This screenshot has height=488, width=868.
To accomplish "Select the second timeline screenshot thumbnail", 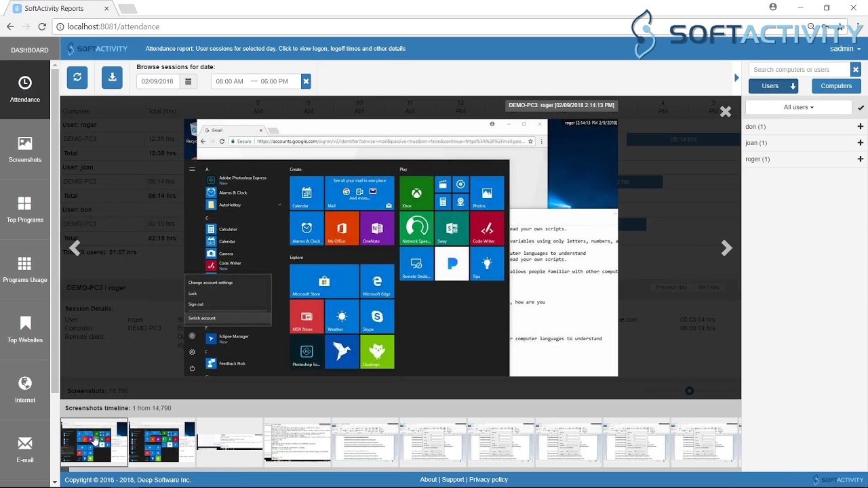I will pos(162,441).
